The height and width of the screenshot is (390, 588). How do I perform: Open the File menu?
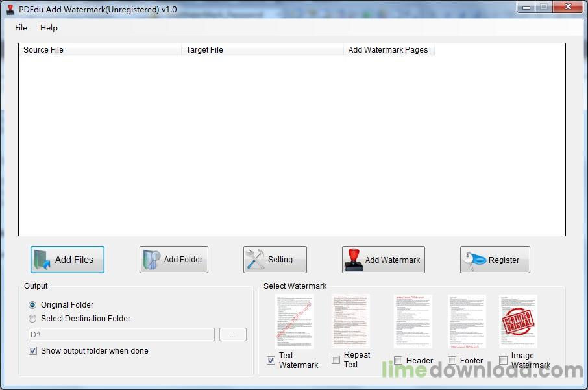[21, 28]
